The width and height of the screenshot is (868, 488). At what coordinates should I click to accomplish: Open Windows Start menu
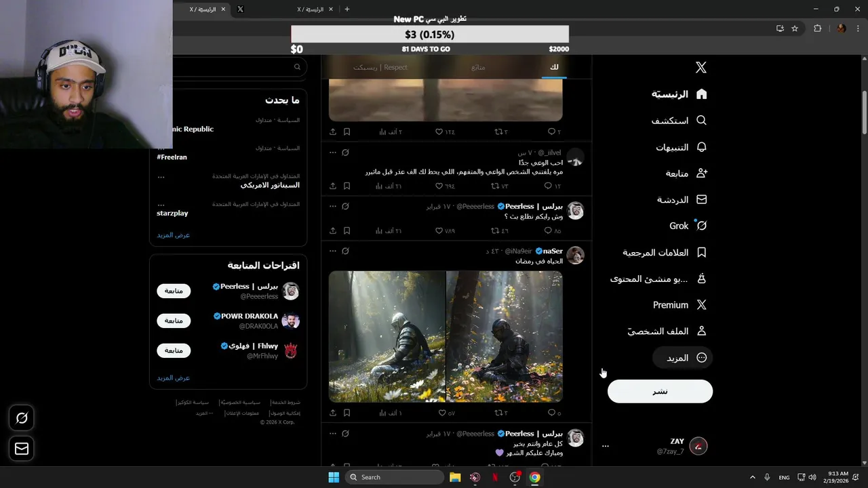[x=334, y=477]
